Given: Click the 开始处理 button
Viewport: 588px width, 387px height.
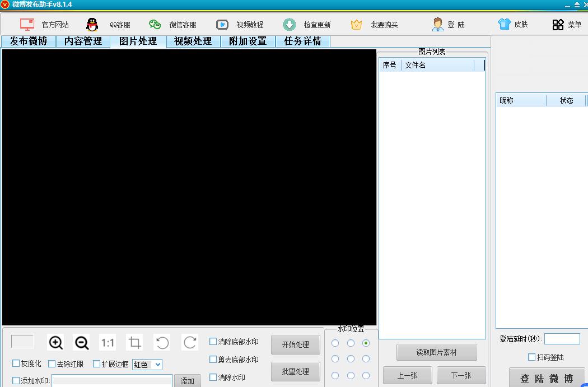Looking at the screenshot, I should 296,344.
